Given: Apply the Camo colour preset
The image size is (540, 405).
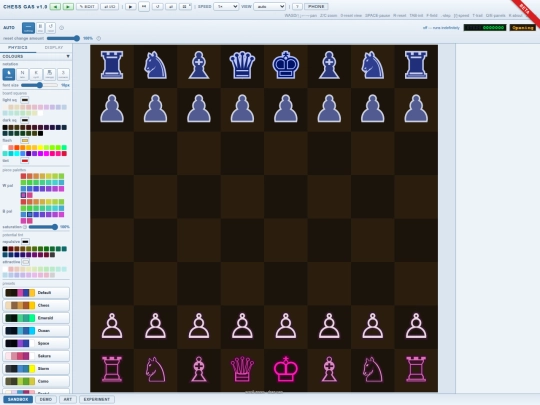Looking at the screenshot, I should tap(36, 381).
